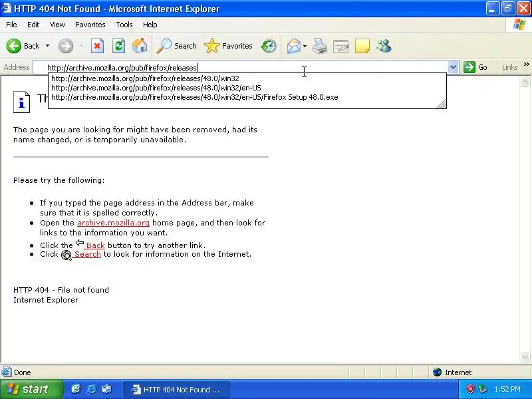This screenshot has height=399, width=532.
Task: Click the Windows Start button
Action: pyautogui.click(x=31, y=389)
